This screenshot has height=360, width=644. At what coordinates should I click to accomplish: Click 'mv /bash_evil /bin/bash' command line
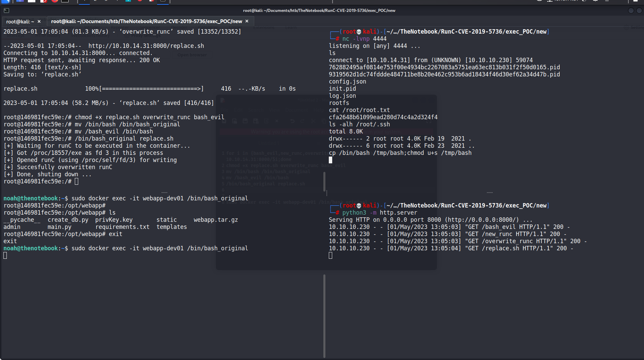pyautogui.click(x=78, y=131)
